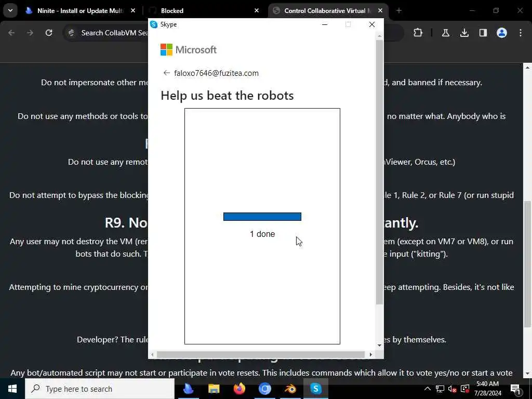This screenshot has width=532, height=399.
Task: Open the taskbar clock showing 5:40 AM
Action: [487, 389]
